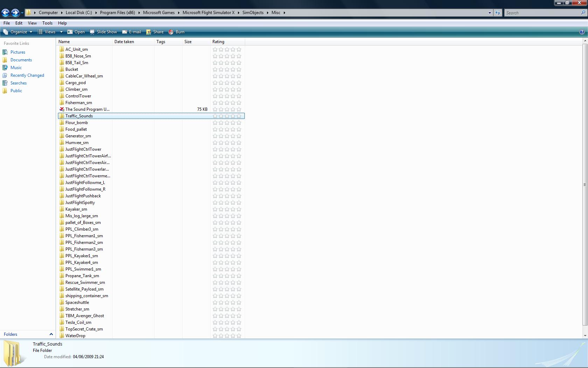The height and width of the screenshot is (368, 588).
Task: Click the Microsoft Games breadcrumb segment
Action: pos(159,13)
